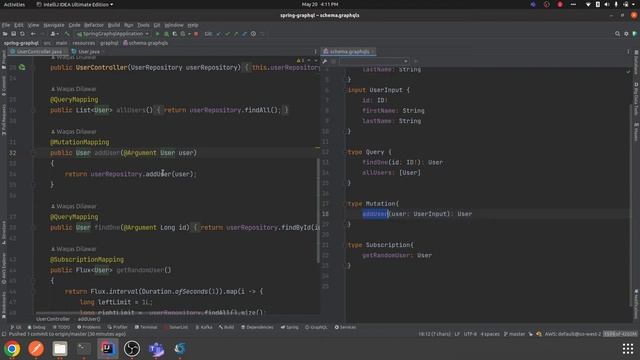Click the Back navigation arrow

(33, 34)
